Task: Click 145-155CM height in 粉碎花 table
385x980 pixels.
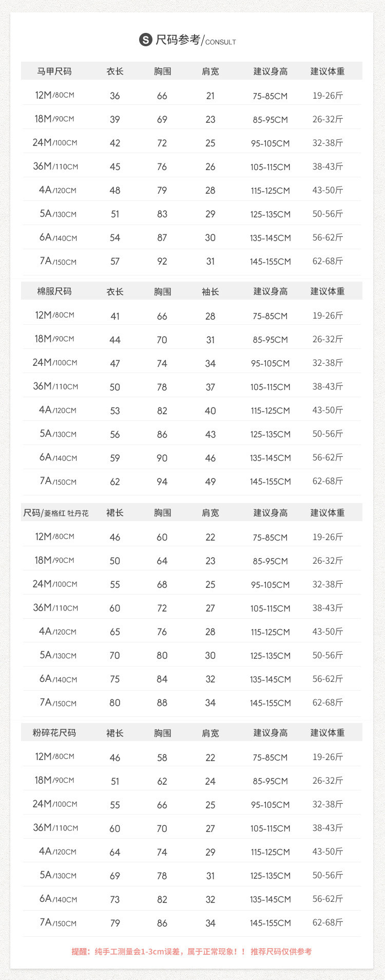Action: 271,923
